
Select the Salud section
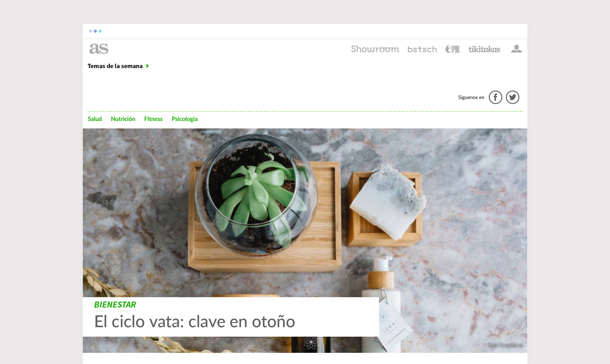click(95, 119)
